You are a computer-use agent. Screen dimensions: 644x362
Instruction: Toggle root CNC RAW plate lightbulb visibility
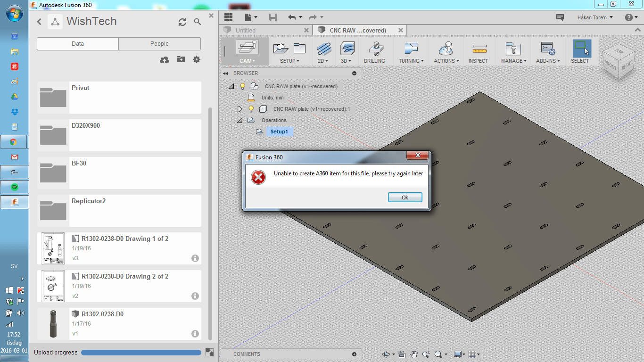pos(243,86)
